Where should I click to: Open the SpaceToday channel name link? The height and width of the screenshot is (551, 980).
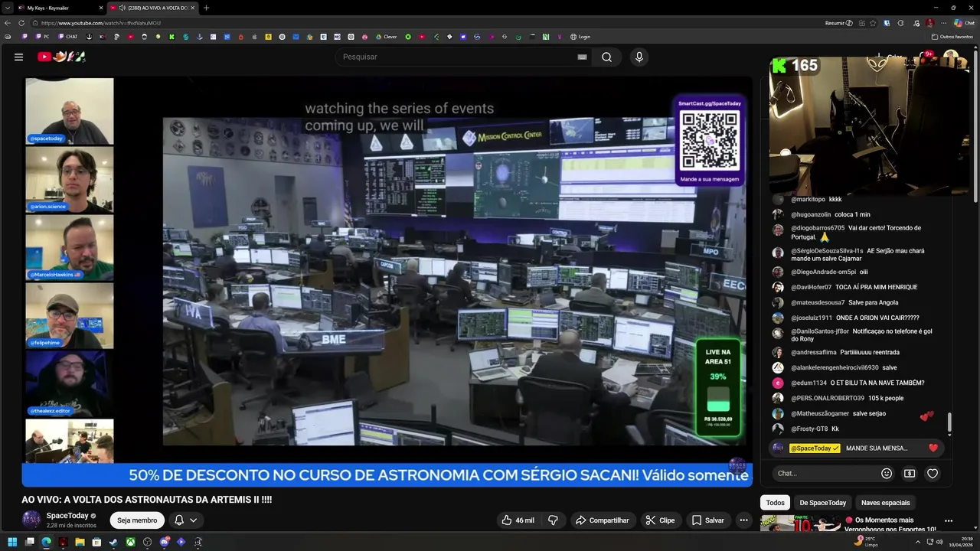click(67, 516)
